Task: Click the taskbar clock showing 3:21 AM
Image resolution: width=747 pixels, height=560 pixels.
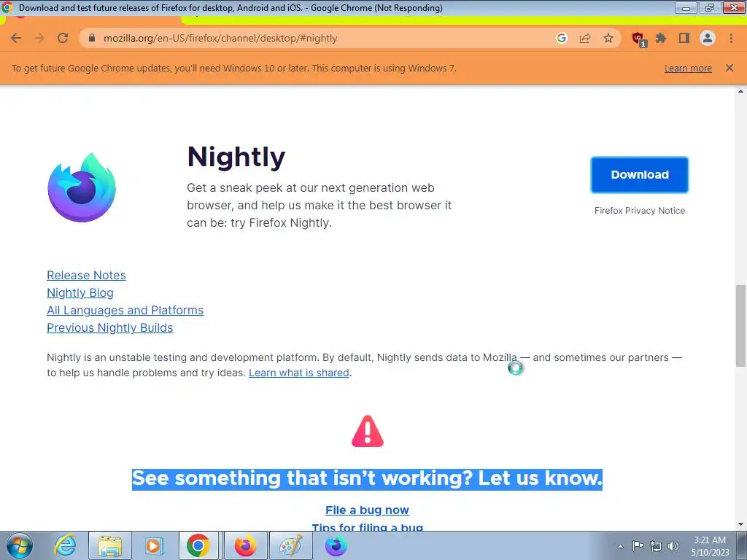Action: pyautogui.click(x=710, y=546)
